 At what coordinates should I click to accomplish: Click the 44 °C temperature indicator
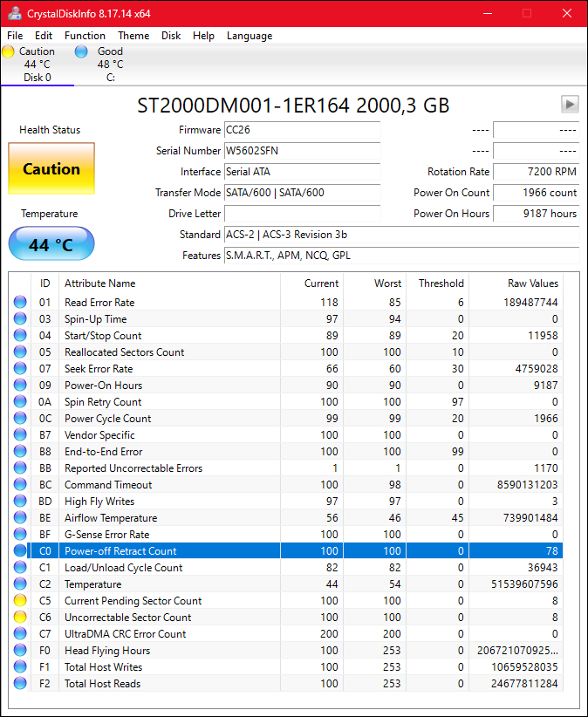[51, 243]
